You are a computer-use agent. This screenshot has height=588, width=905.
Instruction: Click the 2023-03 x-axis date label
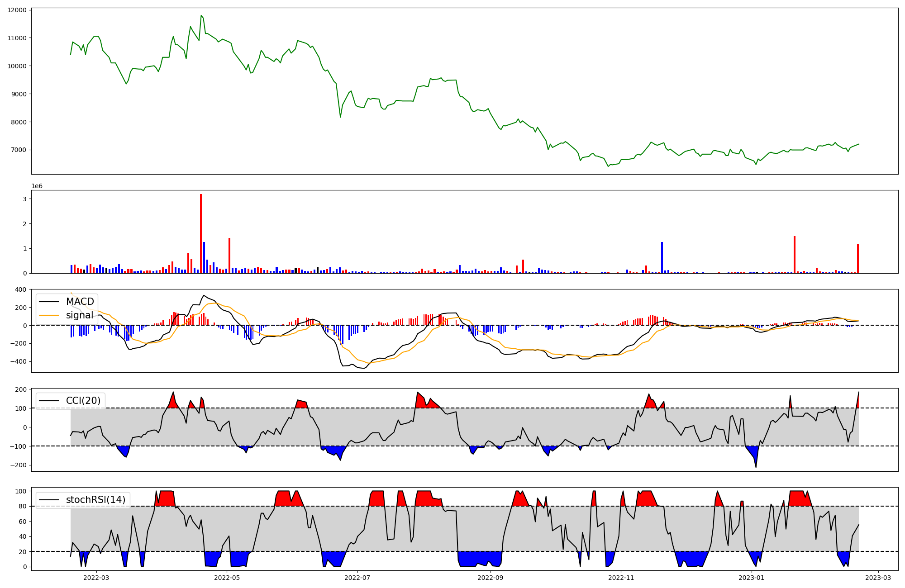(x=878, y=578)
